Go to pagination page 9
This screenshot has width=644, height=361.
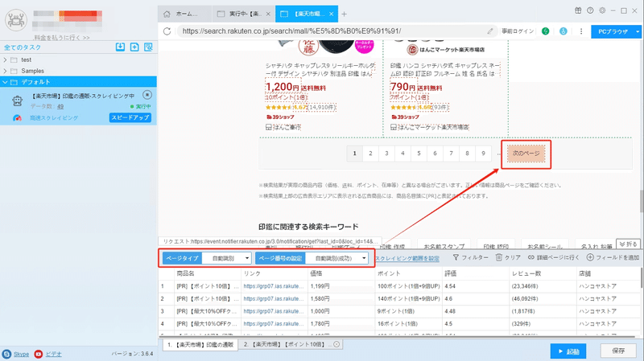click(x=484, y=154)
